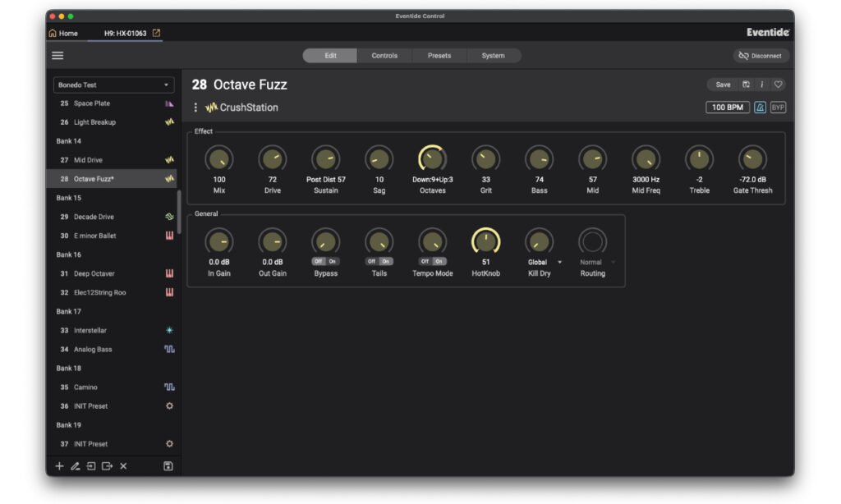The image size is (841, 504).
Task: Toggle the tempo metronome icon
Action: [x=760, y=108]
